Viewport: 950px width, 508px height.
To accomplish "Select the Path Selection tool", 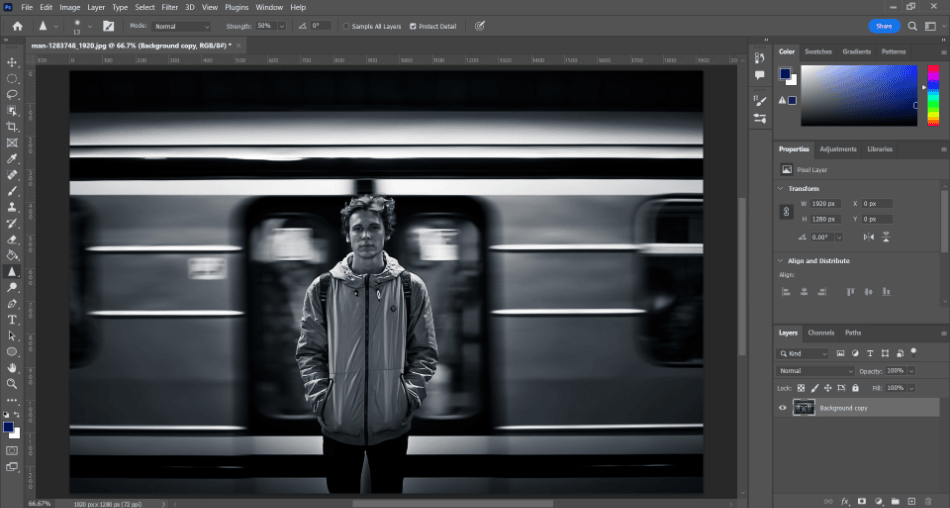I will (x=12, y=336).
